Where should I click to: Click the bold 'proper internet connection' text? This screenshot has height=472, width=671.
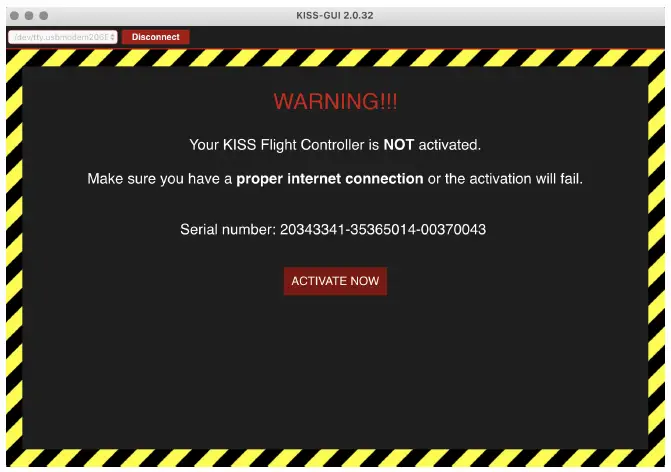tap(330, 179)
